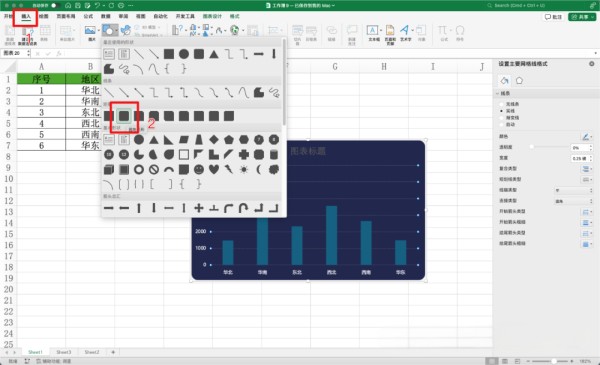
Task: Select the No line (无线条) radio
Action: tap(502, 104)
